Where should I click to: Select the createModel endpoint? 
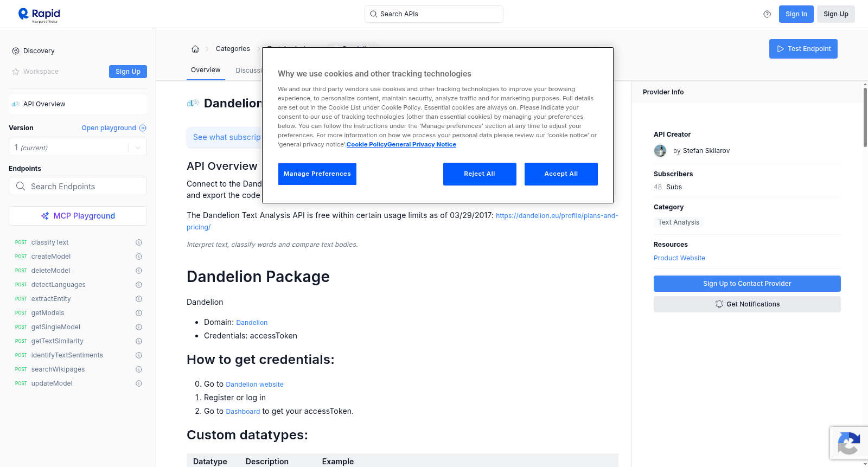(x=51, y=257)
